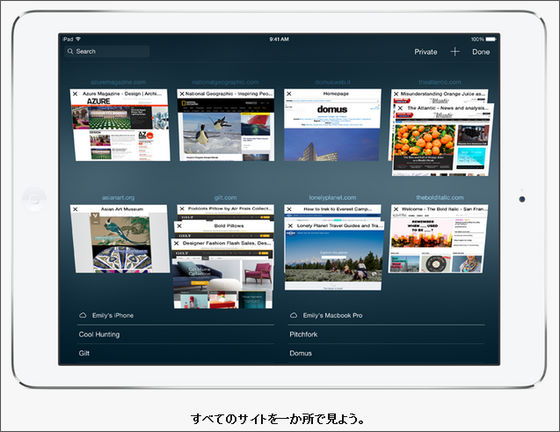The width and height of the screenshot is (560, 432).
Task: Close the Asian Art Museum tab
Action: (75, 209)
